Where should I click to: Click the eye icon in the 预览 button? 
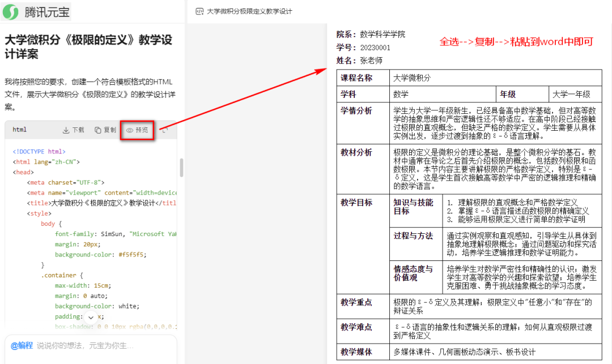coord(129,130)
